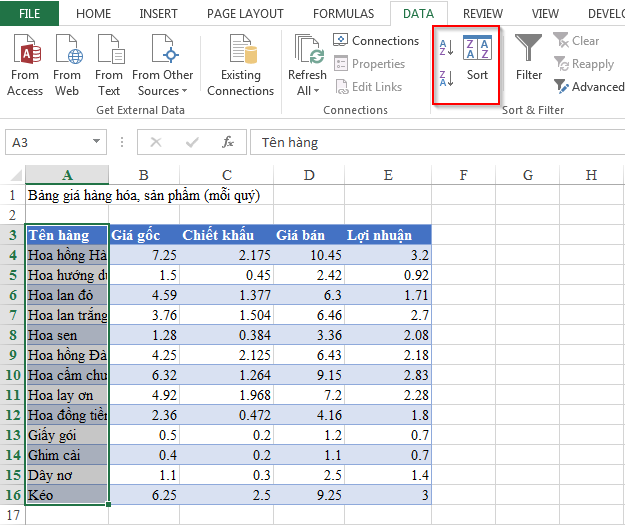Click cell Giấy gói
The width and height of the screenshot is (625, 525).
(x=67, y=435)
